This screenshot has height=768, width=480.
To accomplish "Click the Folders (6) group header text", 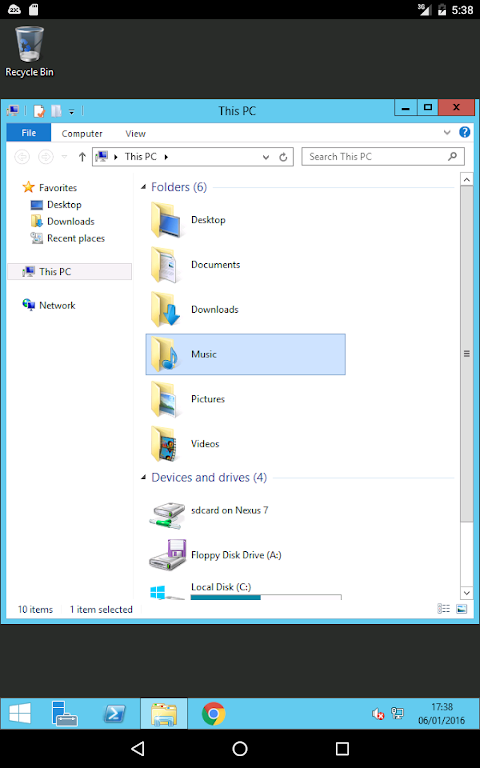I will tap(179, 187).
